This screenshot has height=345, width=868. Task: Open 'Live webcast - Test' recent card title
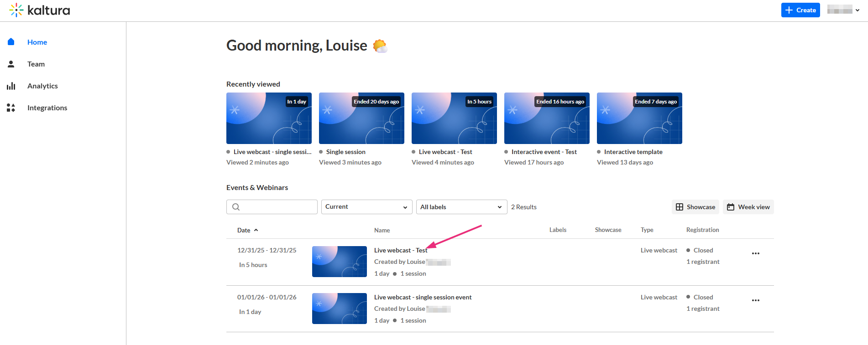(x=445, y=152)
